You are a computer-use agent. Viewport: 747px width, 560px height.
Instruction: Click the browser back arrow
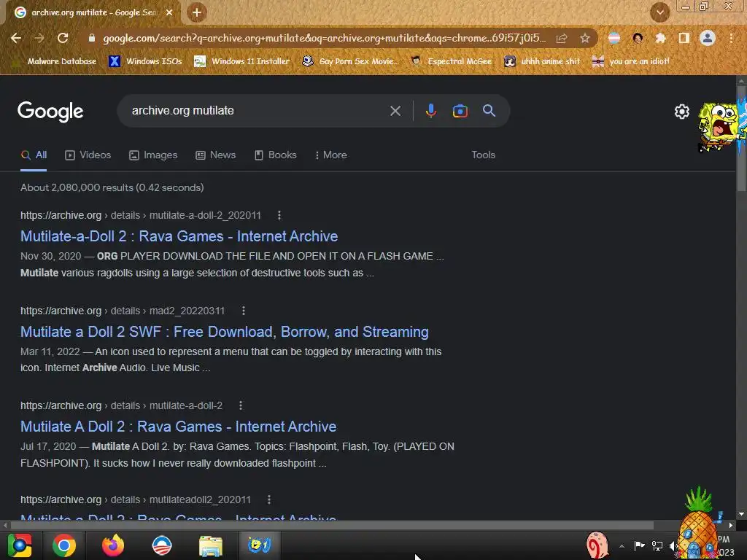(x=16, y=38)
